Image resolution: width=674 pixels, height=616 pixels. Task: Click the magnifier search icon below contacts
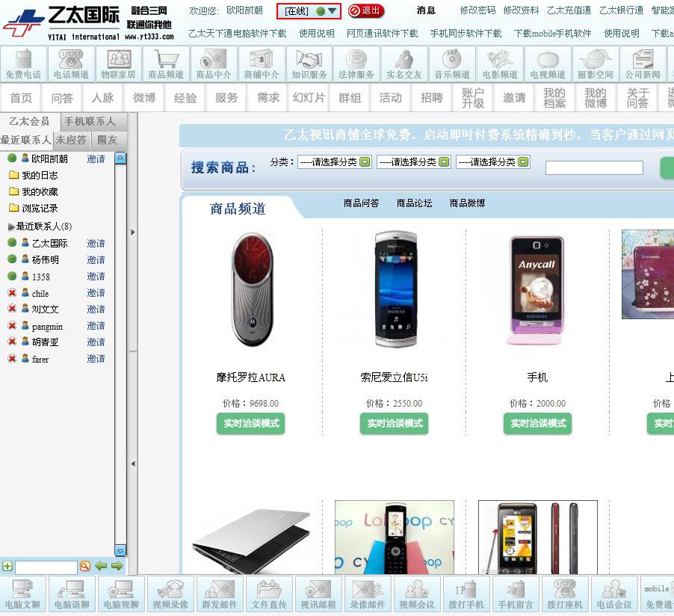[84, 566]
